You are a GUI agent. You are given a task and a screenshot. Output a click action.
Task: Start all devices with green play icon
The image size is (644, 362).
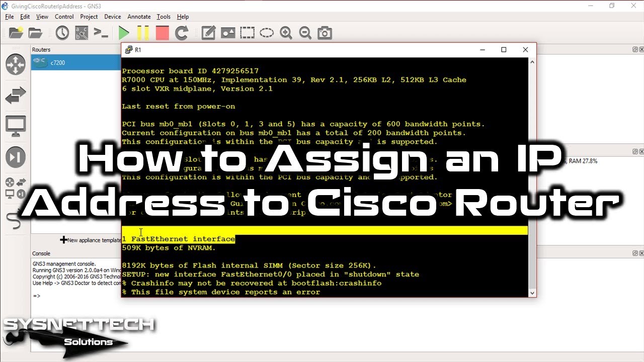coord(124,33)
